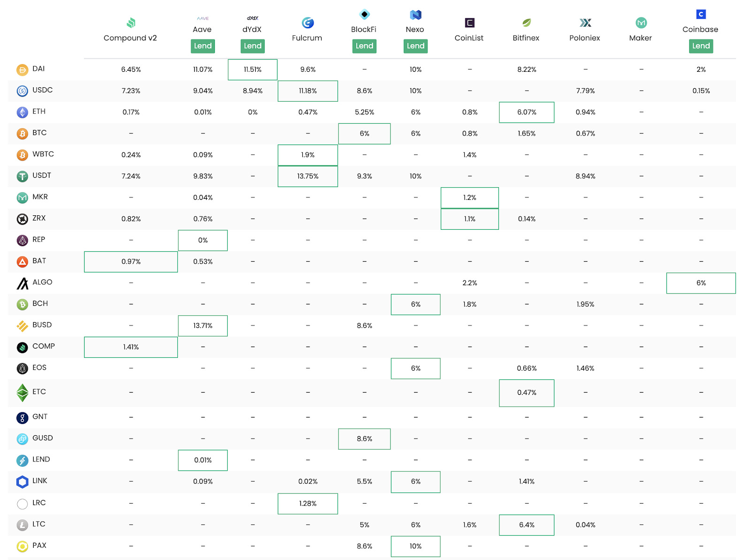The height and width of the screenshot is (560, 751).
Task: Click the Poloniex logo icon
Action: [x=585, y=23]
